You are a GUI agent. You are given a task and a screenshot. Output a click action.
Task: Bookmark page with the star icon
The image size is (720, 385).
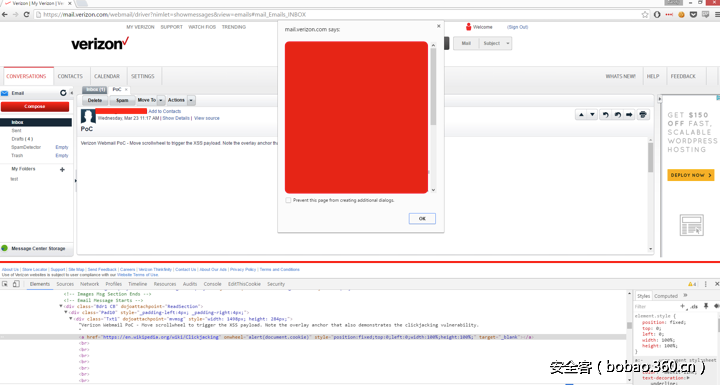pyautogui.click(x=645, y=15)
